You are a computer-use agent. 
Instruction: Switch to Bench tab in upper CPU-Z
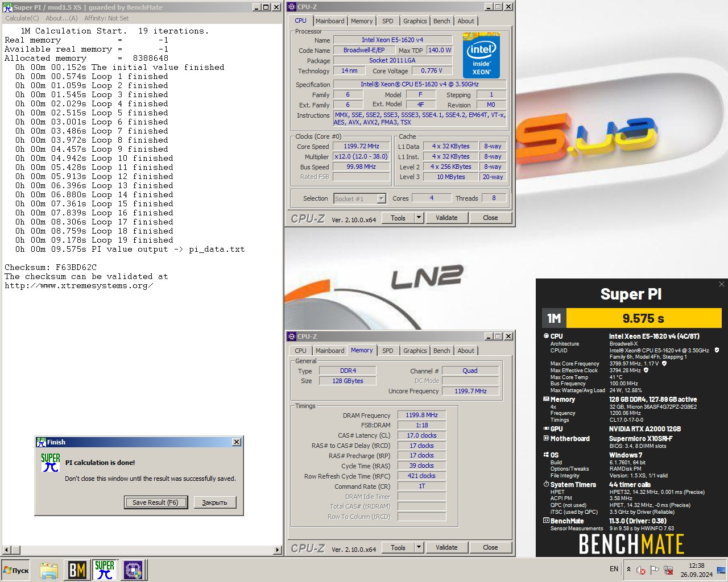(x=442, y=21)
